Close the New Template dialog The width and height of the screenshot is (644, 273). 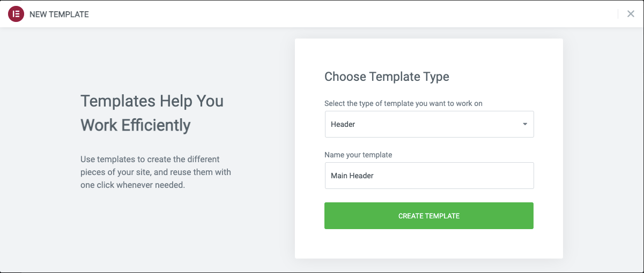coord(631,14)
